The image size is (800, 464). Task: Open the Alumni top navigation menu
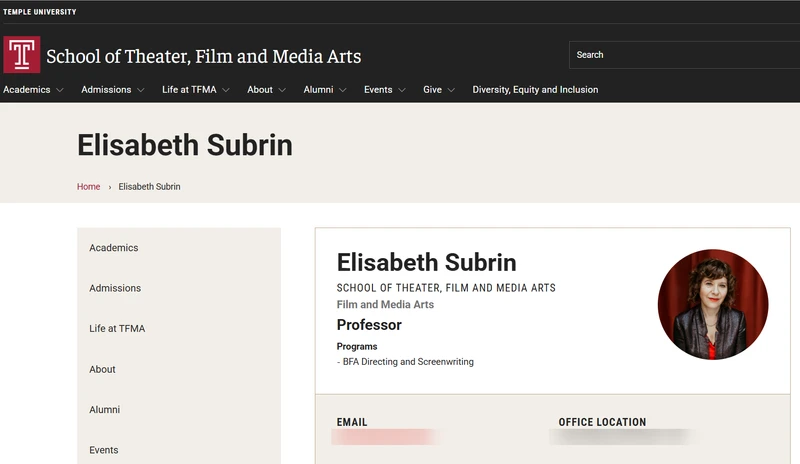click(x=318, y=90)
